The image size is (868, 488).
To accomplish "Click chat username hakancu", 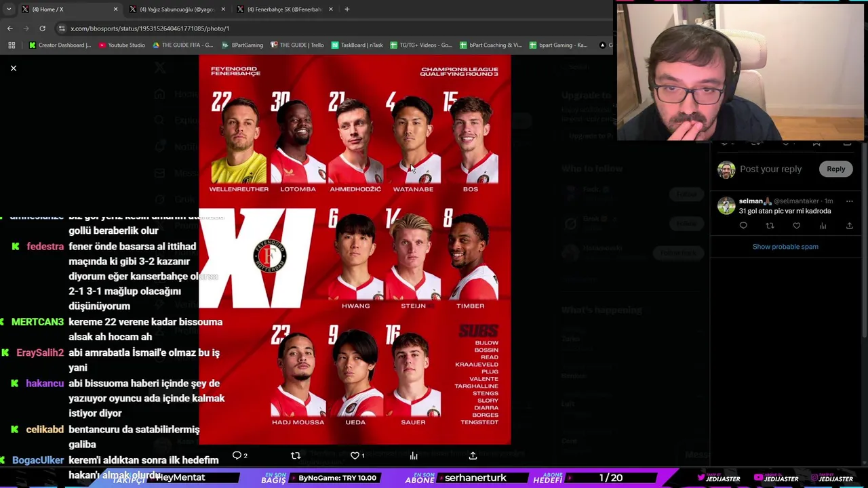I will [x=45, y=384].
